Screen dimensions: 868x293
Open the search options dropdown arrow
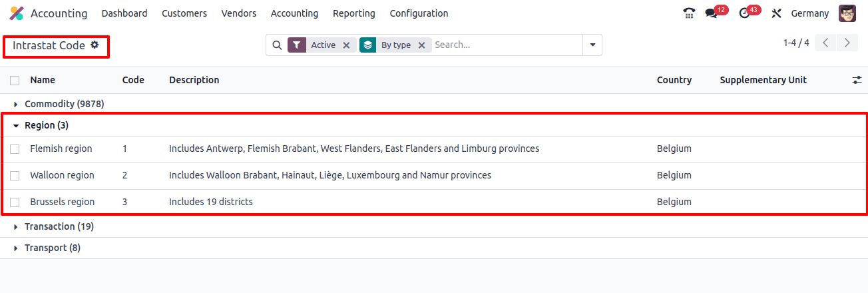click(x=592, y=45)
